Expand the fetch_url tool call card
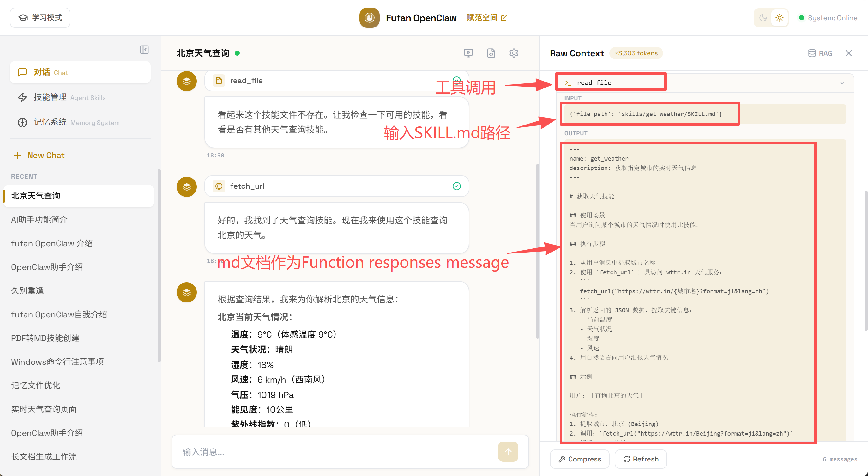Screen dimensions: 868x476 (337, 186)
